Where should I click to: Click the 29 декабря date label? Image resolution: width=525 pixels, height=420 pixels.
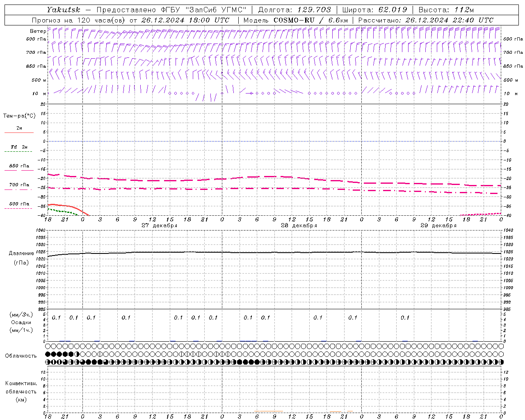click(x=438, y=226)
